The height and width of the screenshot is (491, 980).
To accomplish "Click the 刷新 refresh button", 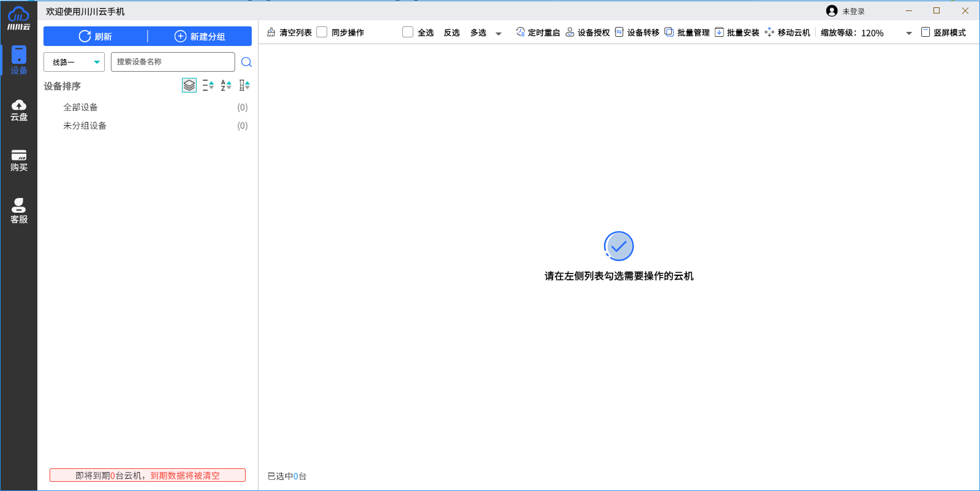I will [x=96, y=36].
